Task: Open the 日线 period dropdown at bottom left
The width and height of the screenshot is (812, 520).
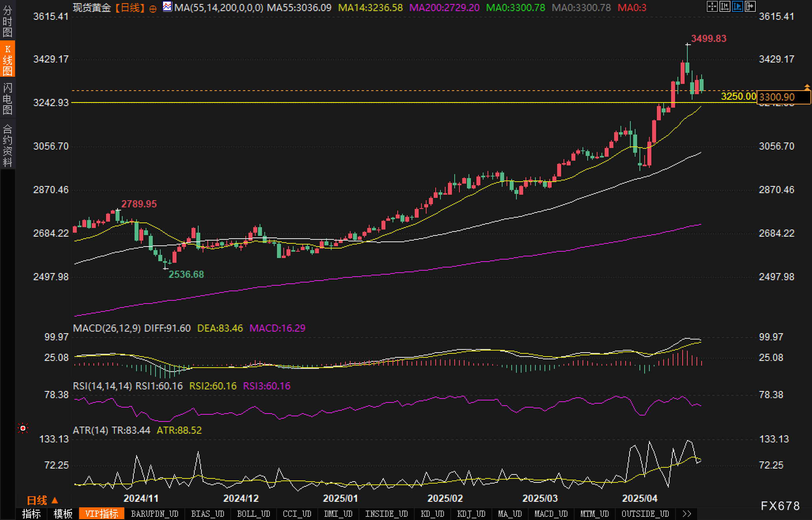Action: (x=42, y=500)
